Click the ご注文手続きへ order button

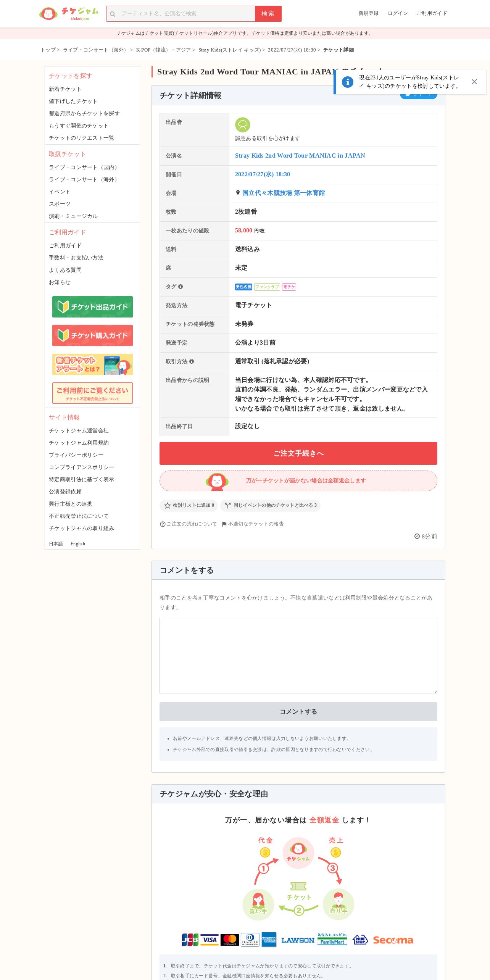tap(298, 453)
